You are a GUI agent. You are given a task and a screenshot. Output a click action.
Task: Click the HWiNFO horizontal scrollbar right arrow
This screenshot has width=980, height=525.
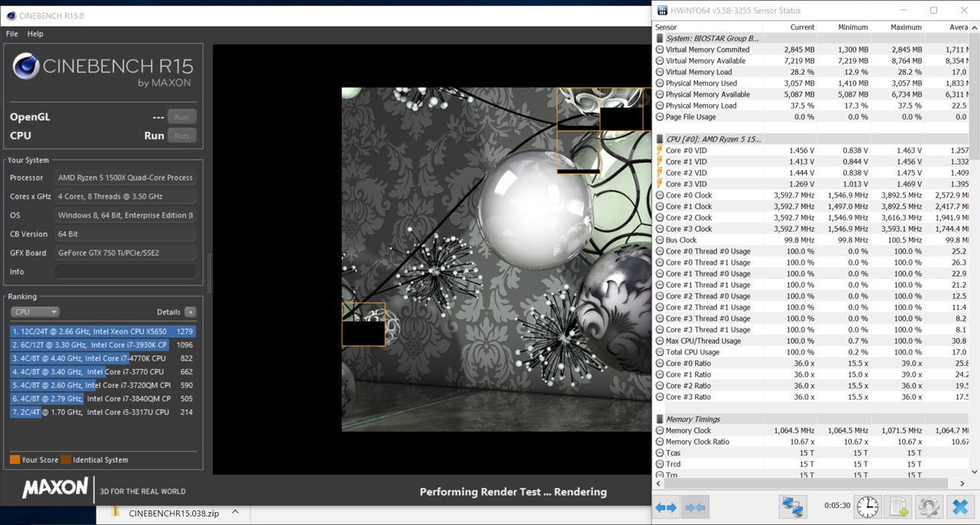pos(962,483)
